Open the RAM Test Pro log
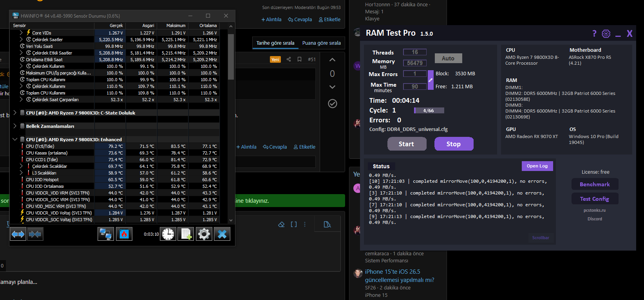 click(x=537, y=166)
